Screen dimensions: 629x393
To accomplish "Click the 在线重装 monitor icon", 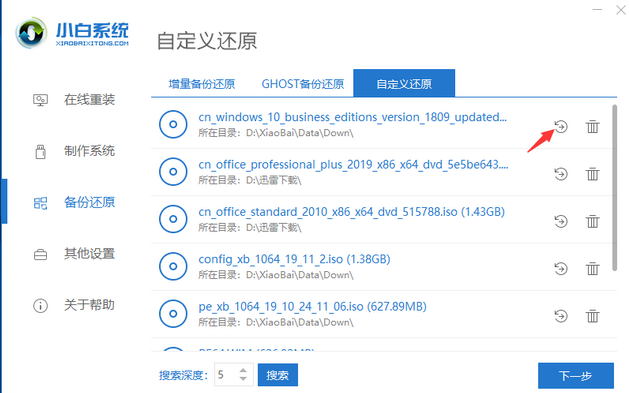I will pyautogui.click(x=40, y=100).
